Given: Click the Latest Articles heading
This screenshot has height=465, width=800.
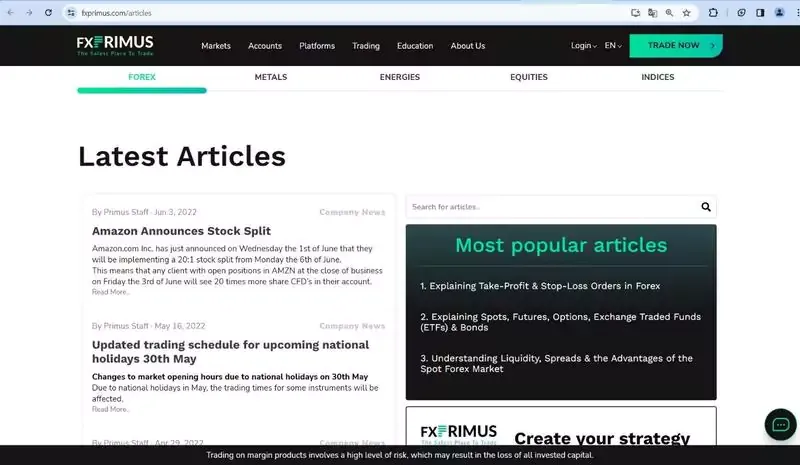Looking at the screenshot, I should [182, 156].
